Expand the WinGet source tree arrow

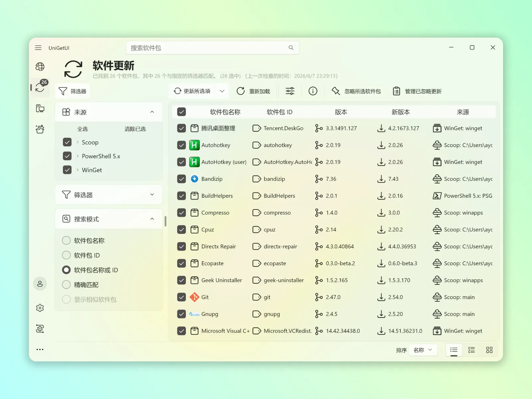[x=77, y=170]
